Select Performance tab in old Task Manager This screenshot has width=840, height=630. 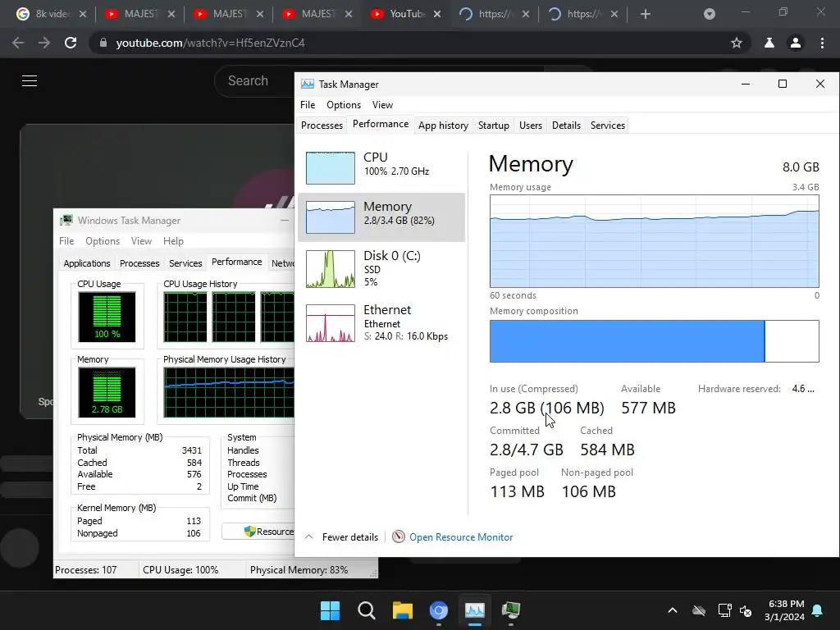[x=237, y=262]
